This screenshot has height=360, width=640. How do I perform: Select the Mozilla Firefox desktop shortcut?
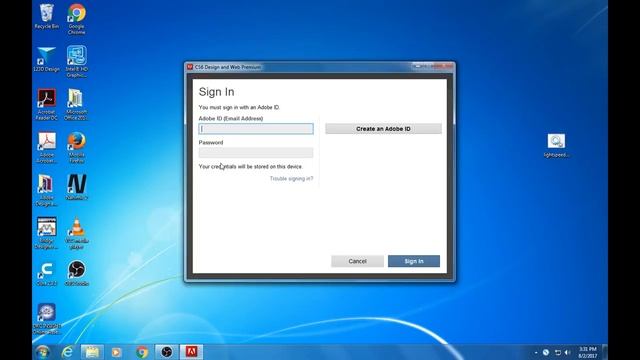click(77, 147)
